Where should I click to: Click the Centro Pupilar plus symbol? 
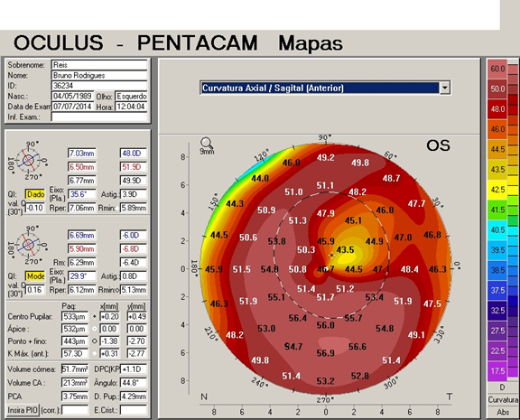95,316
